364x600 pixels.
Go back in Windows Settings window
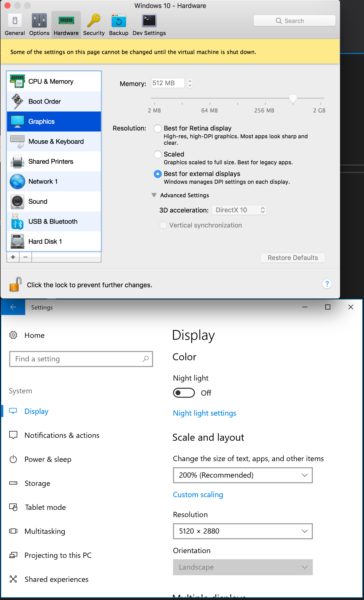pos(13,307)
